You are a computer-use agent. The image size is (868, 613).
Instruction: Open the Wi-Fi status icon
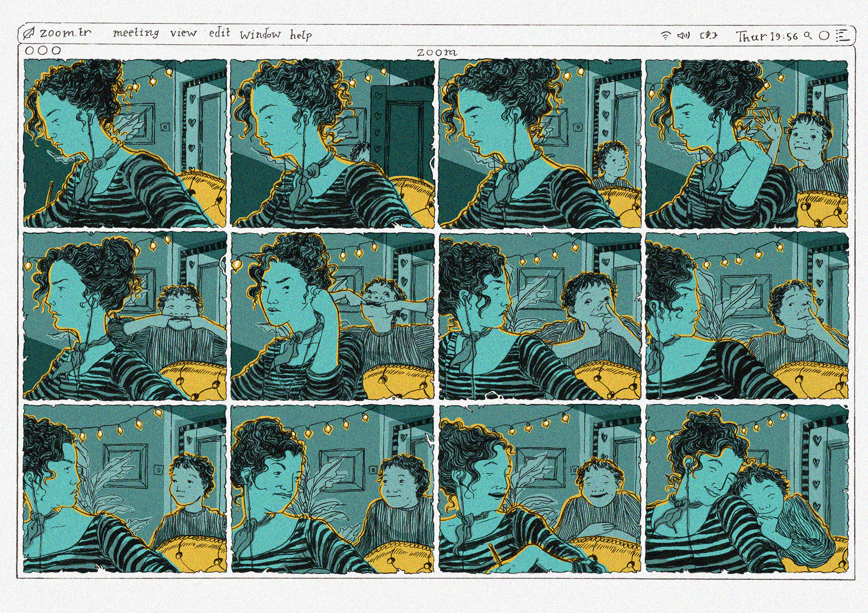pyautogui.click(x=665, y=36)
